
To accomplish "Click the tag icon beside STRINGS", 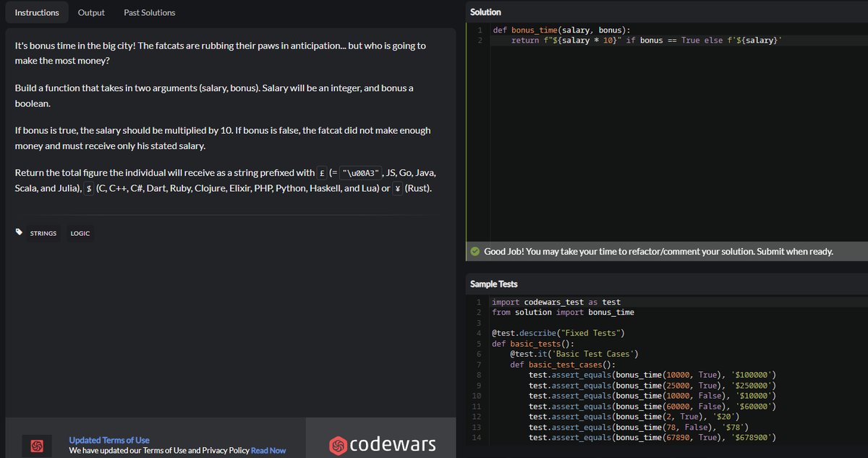I will coord(18,233).
